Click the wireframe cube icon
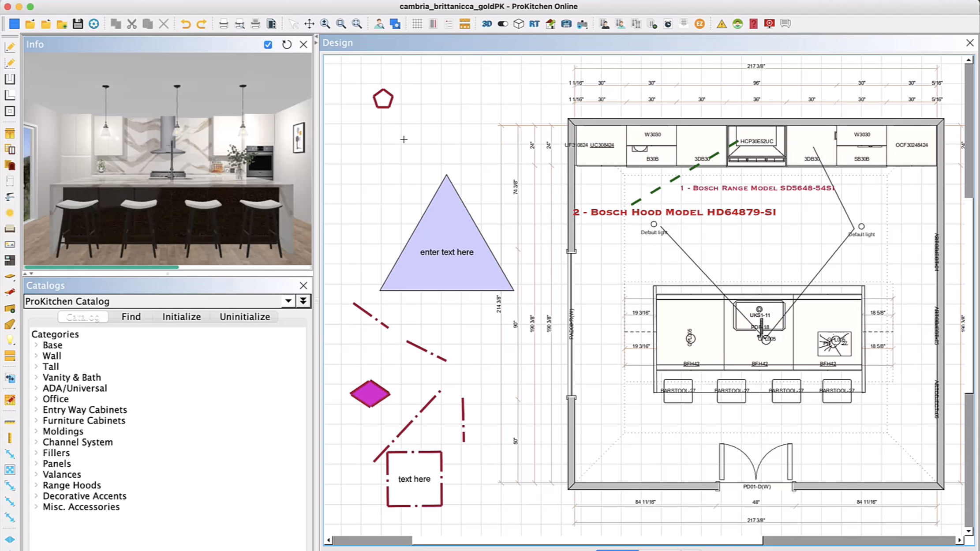Screen dimensions: 980x551 point(519,24)
